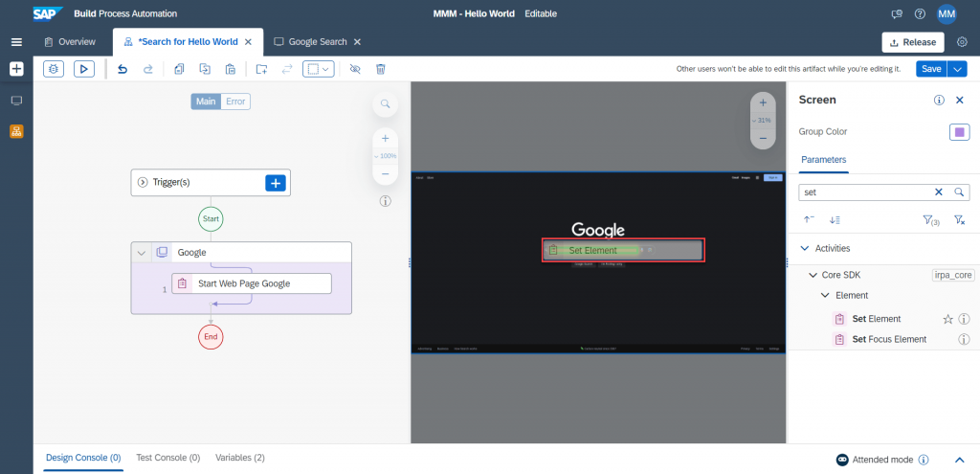Switch to the Error flow toggle
This screenshot has height=474, width=980.
click(235, 102)
